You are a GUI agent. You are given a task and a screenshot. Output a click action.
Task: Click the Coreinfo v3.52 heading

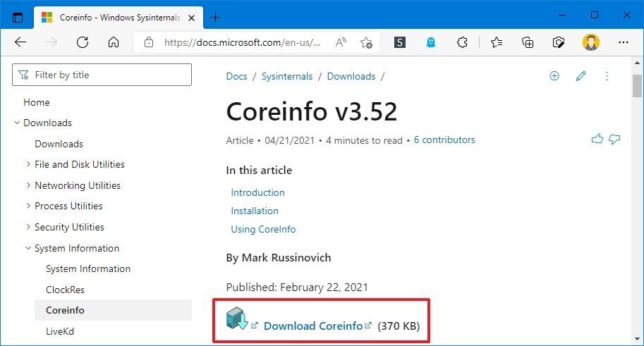pyautogui.click(x=312, y=111)
